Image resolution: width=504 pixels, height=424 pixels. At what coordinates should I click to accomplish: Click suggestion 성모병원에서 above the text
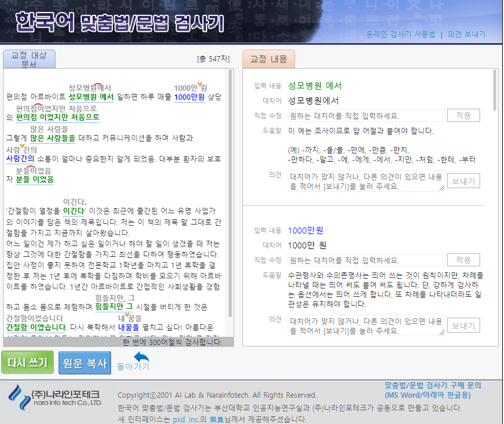tap(90, 88)
